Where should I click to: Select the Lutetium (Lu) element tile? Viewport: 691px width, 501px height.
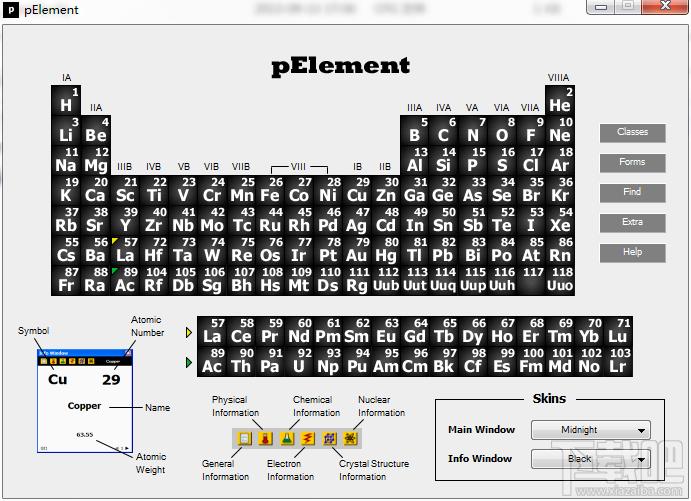[618, 331]
